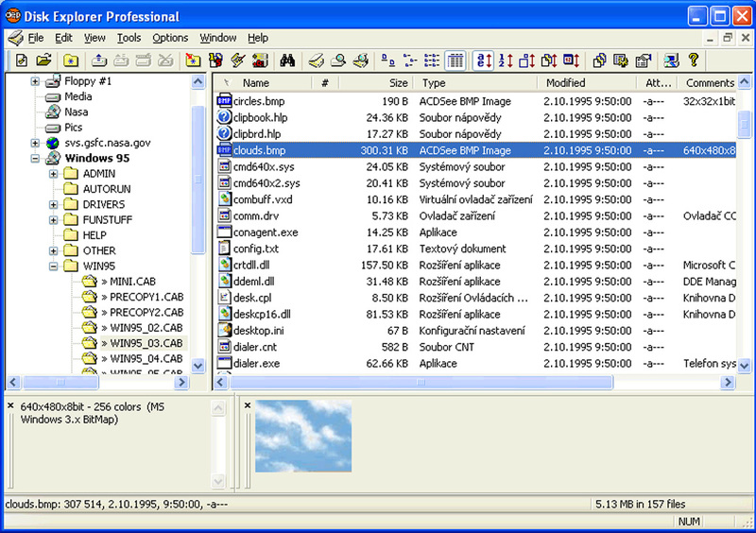Click the folder with red arrow toolbar icon

(194, 60)
